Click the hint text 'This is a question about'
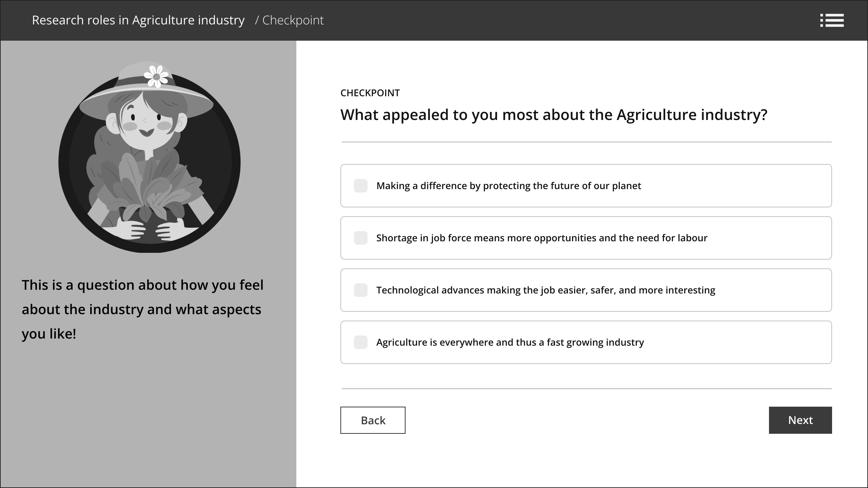The height and width of the screenshot is (488, 868). 142,309
